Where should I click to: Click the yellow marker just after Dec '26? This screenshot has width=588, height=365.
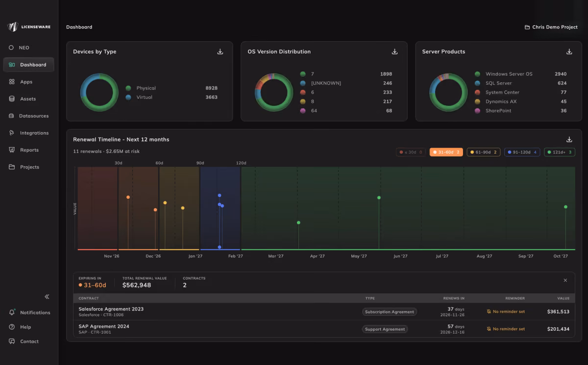point(165,202)
